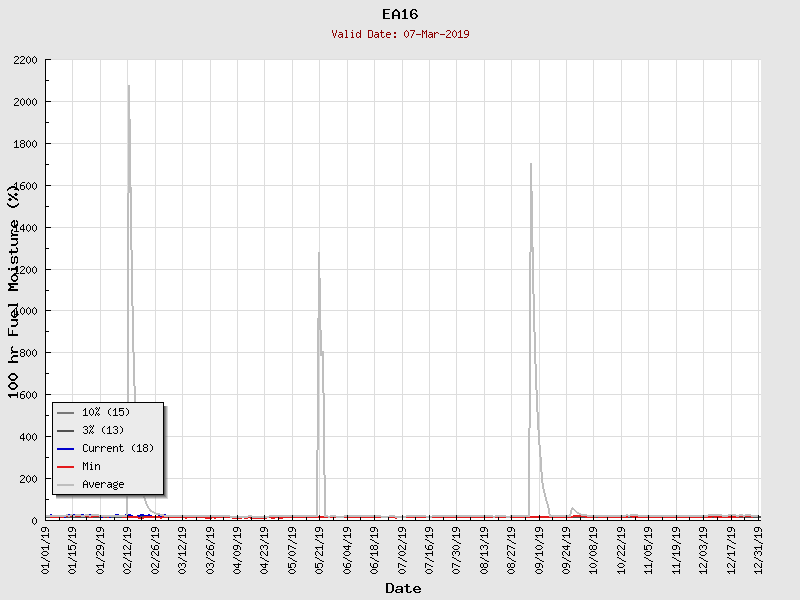
Task: Select the Min legend label
Action: pos(91,466)
